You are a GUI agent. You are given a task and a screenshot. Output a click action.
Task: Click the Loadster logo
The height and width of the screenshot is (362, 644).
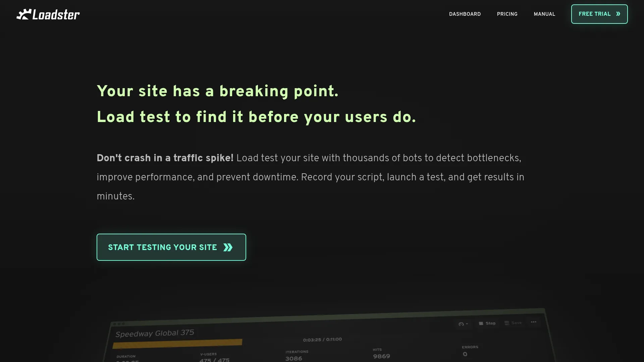tap(48, 14)
